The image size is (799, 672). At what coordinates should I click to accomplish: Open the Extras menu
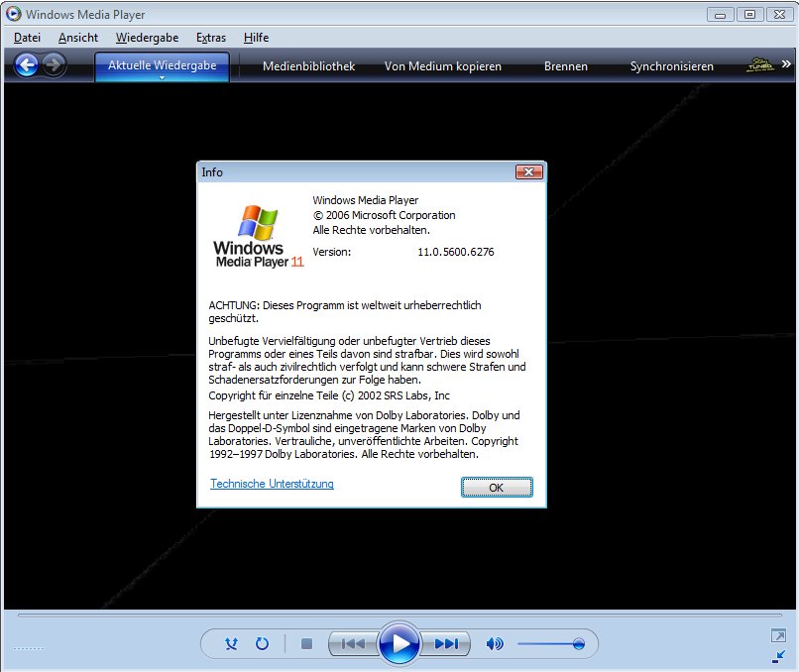pyautogui.click(x=210, y=38)
